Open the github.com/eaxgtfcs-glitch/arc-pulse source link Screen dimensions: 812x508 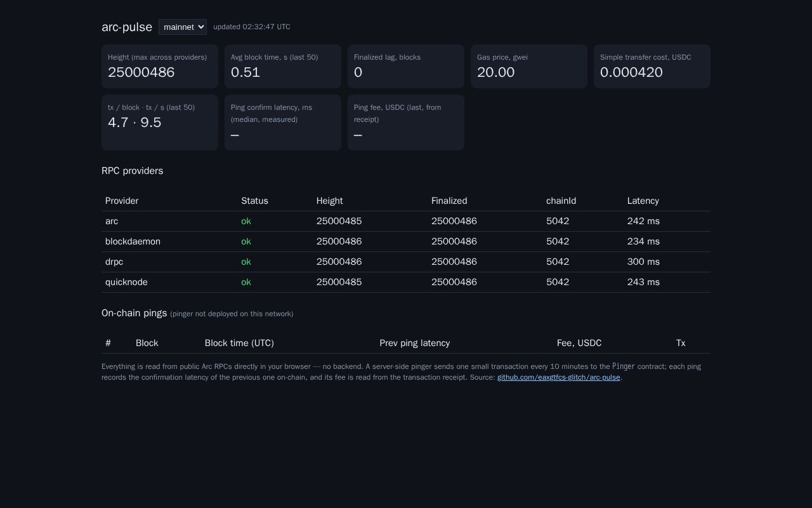click(558, 377)
